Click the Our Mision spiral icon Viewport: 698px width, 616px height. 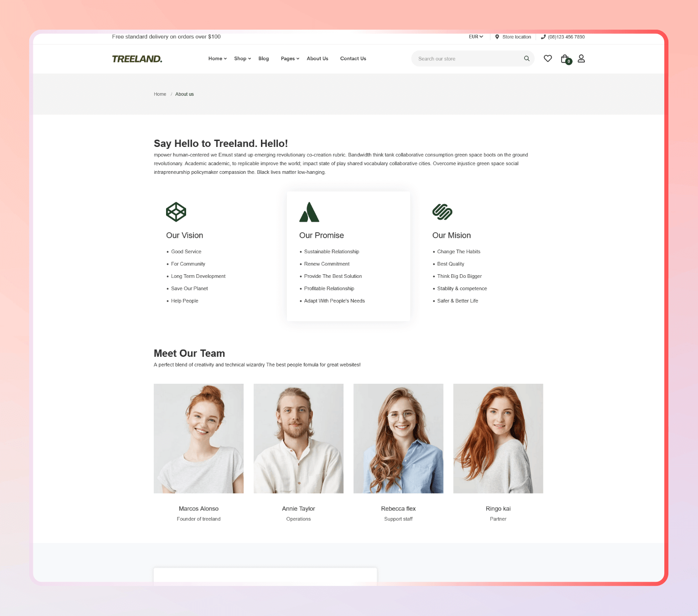[443, 212]
